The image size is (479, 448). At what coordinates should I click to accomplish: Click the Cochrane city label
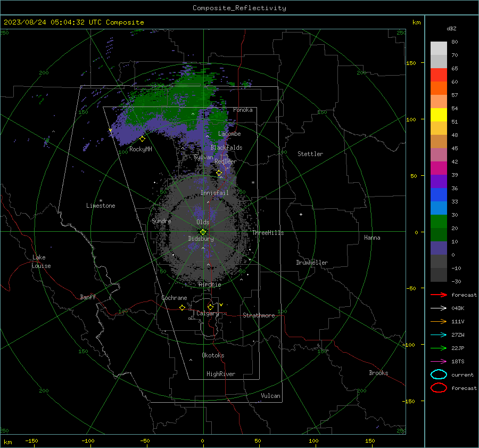[x=174, y=298]
